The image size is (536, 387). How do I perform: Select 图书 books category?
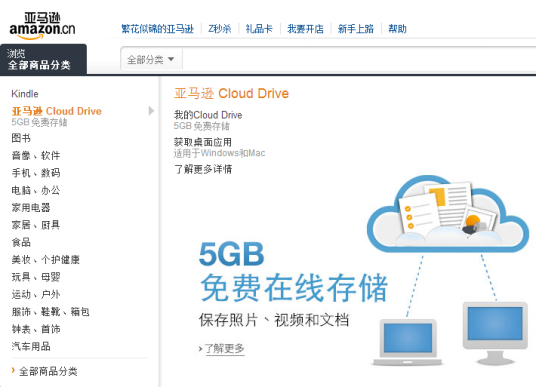[21, 138]
